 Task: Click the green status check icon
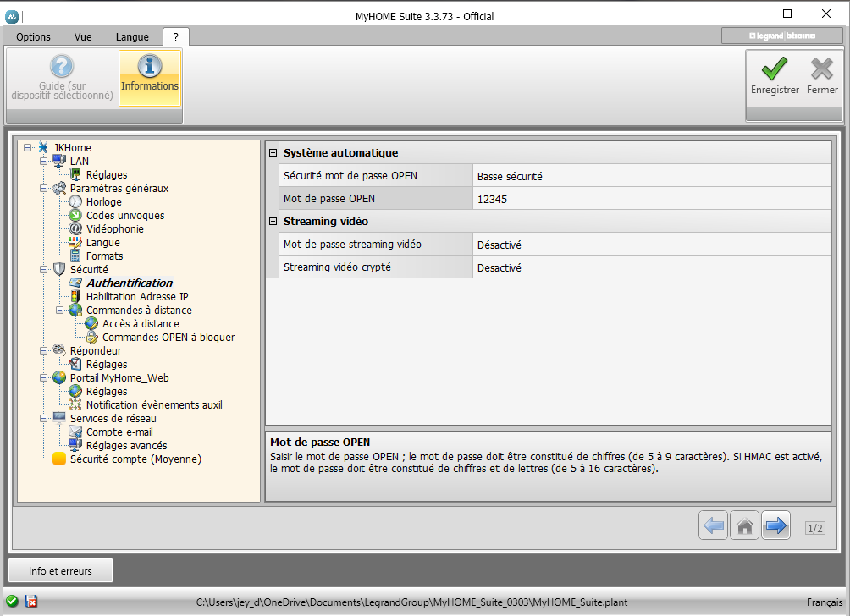click(12, 601)
